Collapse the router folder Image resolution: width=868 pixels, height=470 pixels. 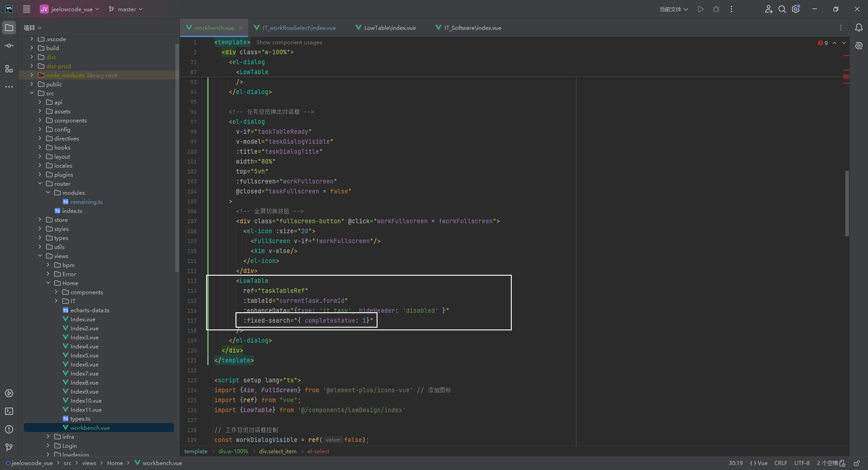pyautogui.click(x=40, y=183)
